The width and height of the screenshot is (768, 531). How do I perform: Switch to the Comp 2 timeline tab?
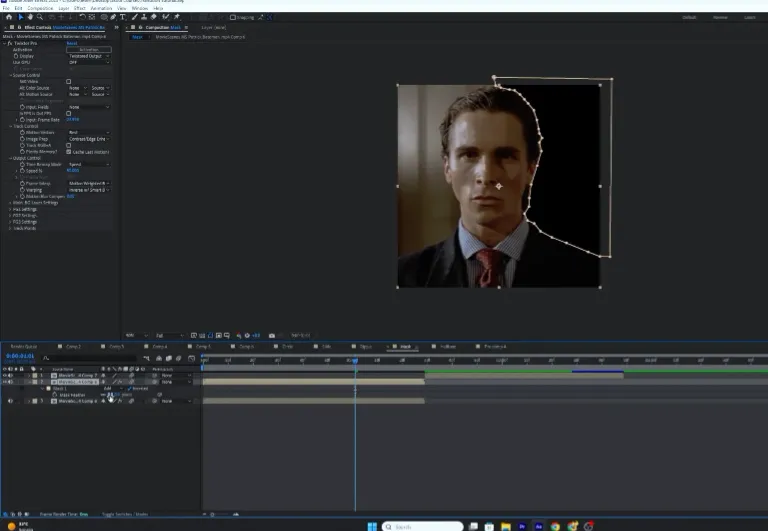[73, 346]
